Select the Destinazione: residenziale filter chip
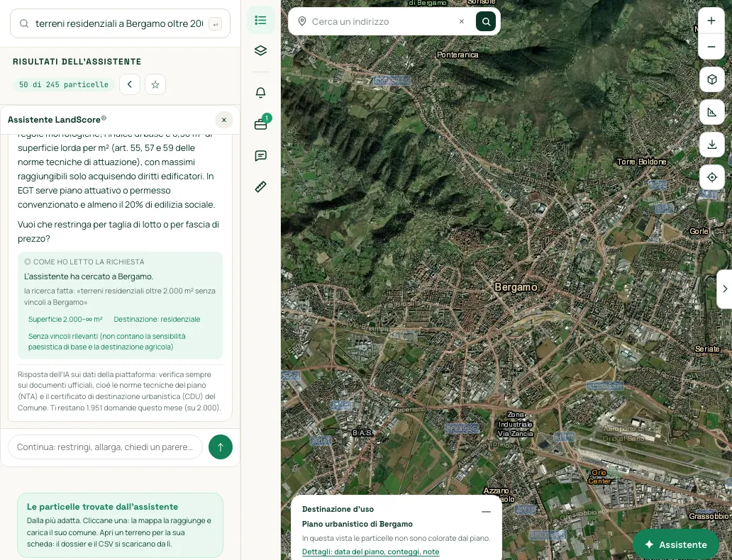 click(157, 319)
